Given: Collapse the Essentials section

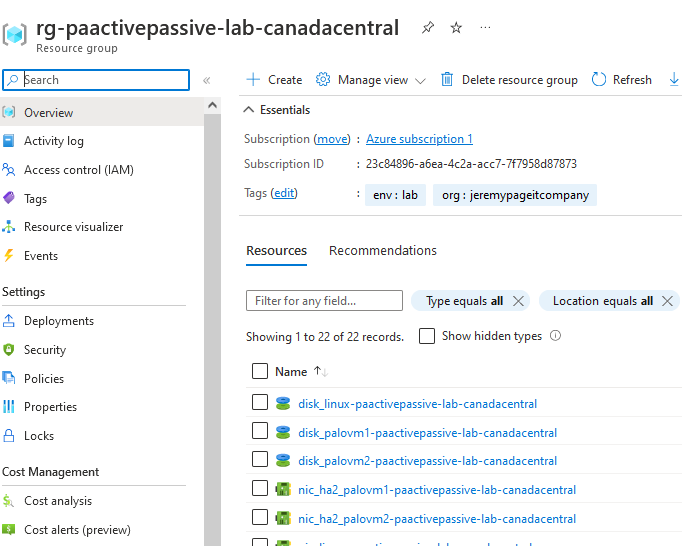Looking at the screenshot, I should [x=249, y=110].
